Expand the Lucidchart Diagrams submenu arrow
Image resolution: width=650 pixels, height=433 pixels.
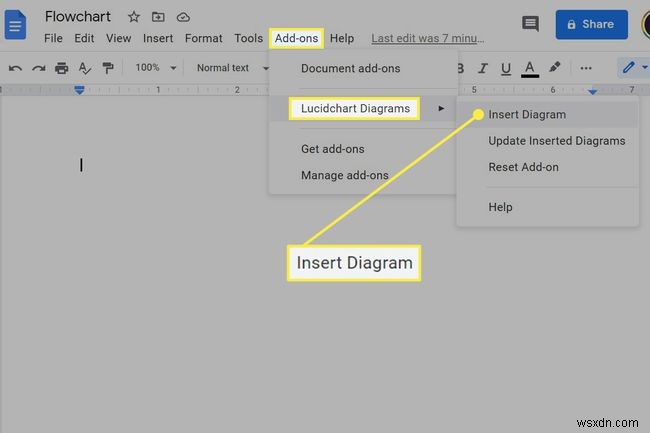pyautogui.click(x=441, y=108)
